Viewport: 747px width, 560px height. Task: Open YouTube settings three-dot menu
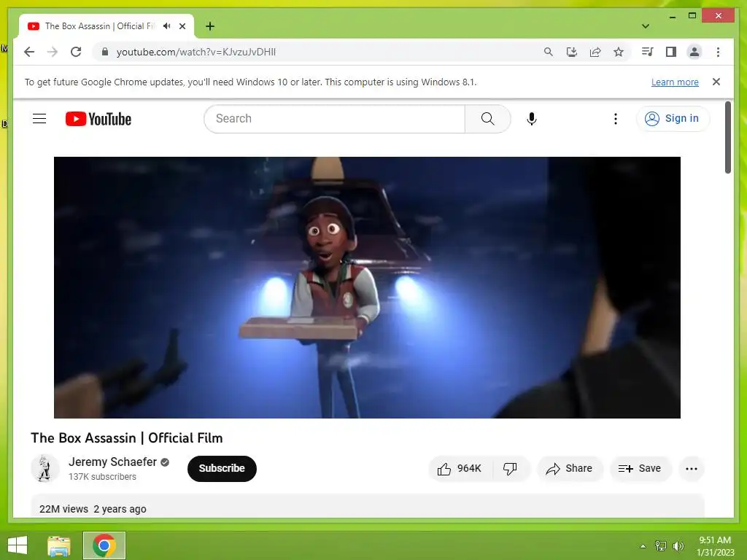point(616,119)
